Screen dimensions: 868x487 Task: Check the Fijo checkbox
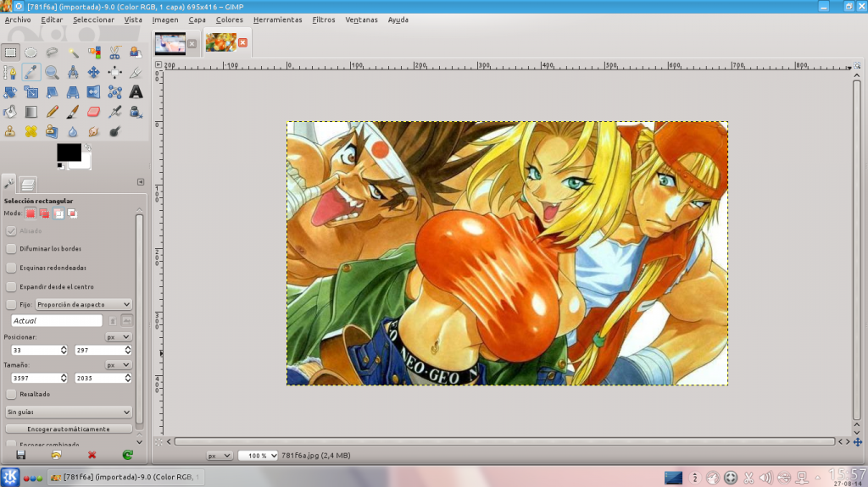(x=11, y=304)
